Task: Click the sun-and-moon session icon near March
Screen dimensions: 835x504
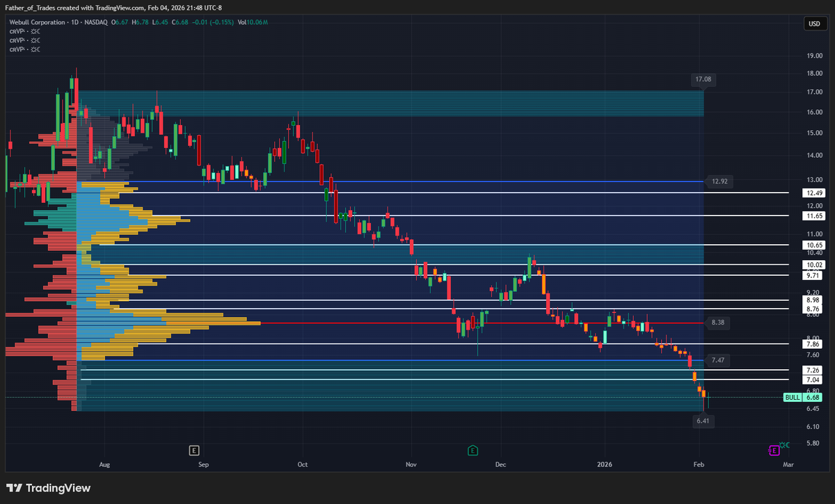Action: tap(785, 445)
